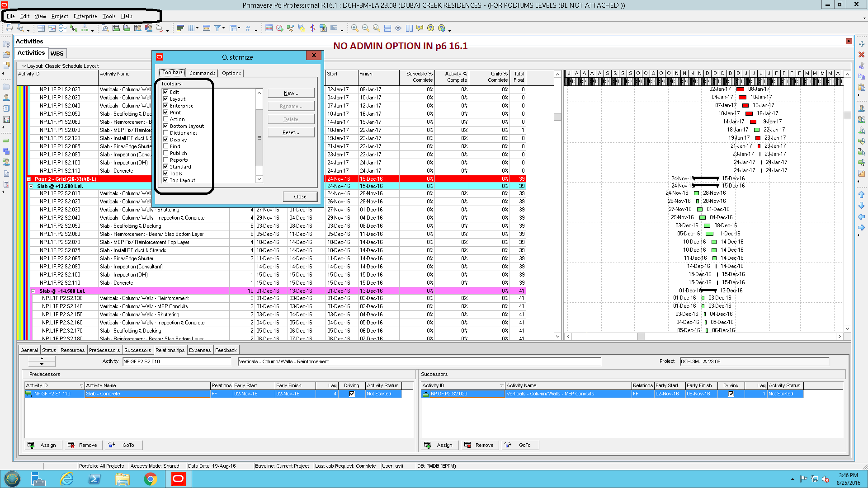Open the Enterprise menu
Screen dimensions: 868x488
[x=85, y=16]
